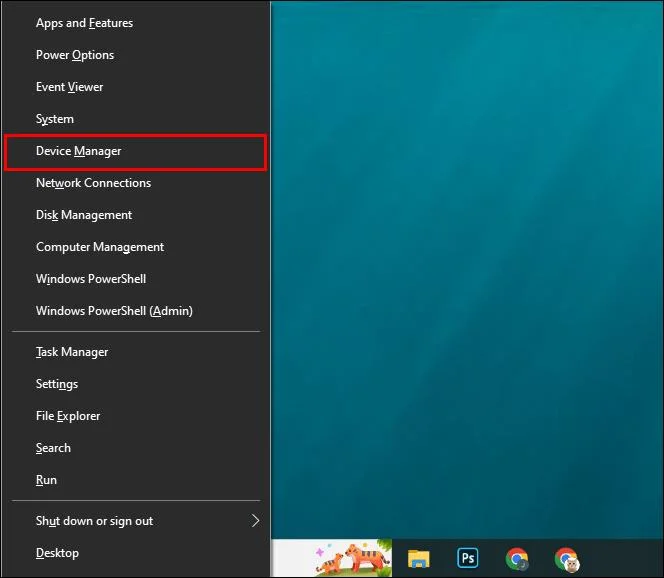Launch Event Viewer
This screenshot has height=578, width=664.
click(x=136, y=87)
